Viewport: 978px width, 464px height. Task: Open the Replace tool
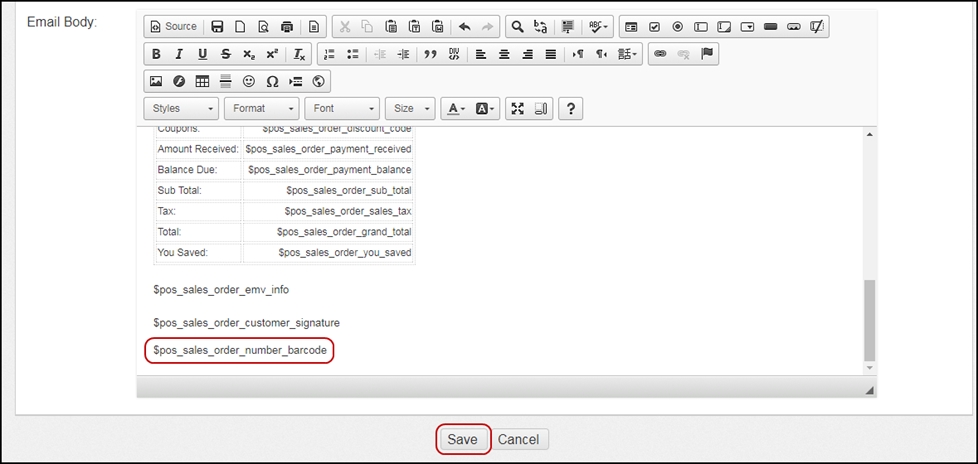pos(540,27)
